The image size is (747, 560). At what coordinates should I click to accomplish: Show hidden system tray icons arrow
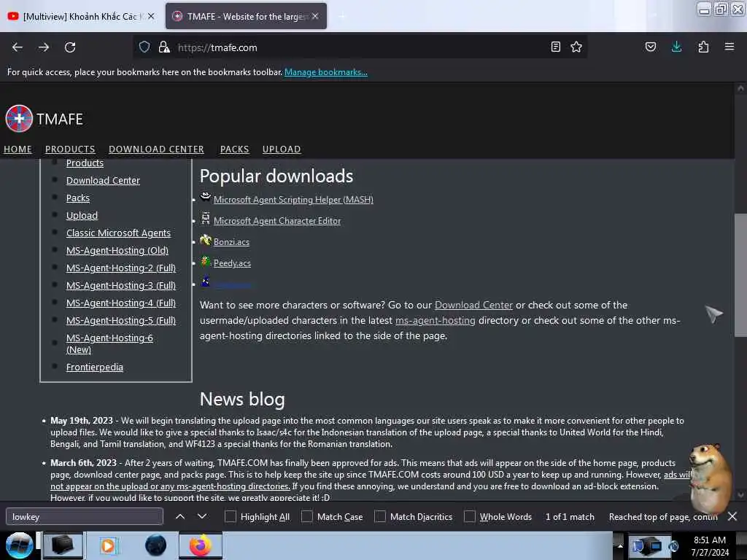tap(620, 545)
